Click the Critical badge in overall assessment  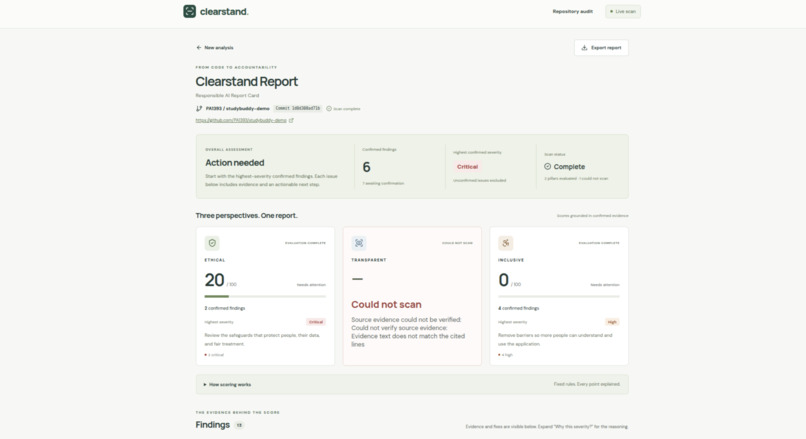click(467, 167)
